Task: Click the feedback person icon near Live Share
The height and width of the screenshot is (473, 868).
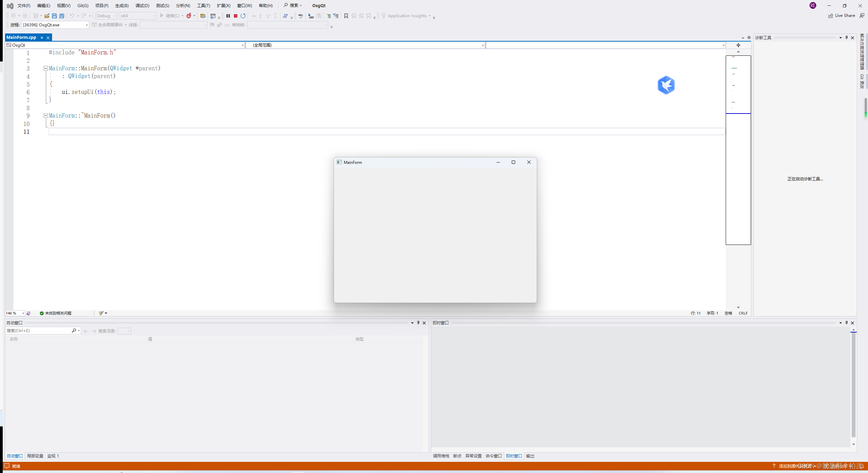Action: point(862,16)
